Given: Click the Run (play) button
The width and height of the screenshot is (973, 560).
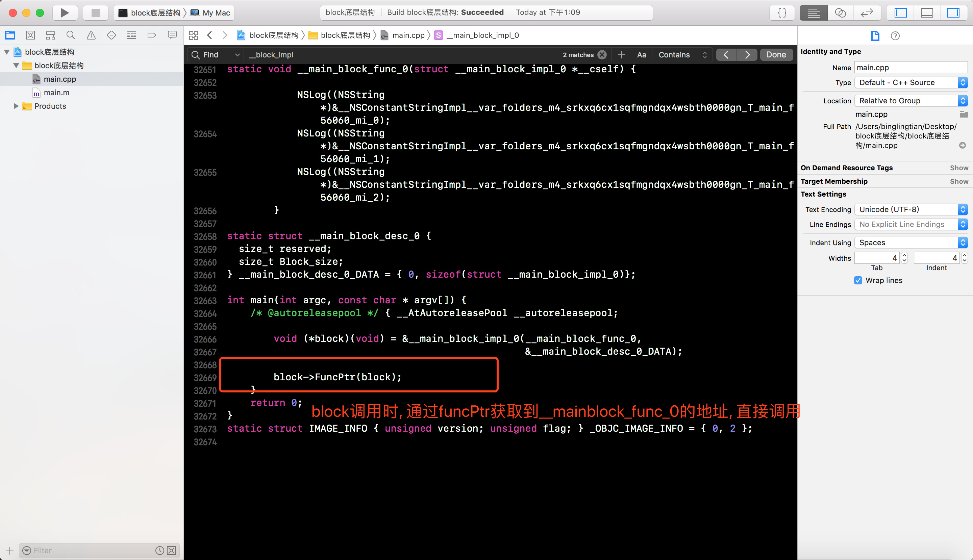Looking at the screenshot, I should (65, 13).
